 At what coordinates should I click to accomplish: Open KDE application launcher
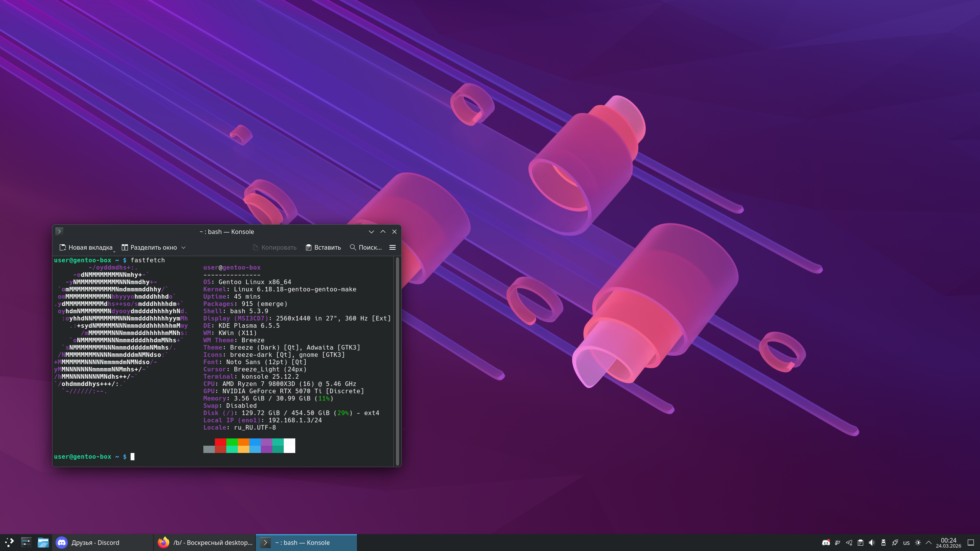[x=9, y=542]
